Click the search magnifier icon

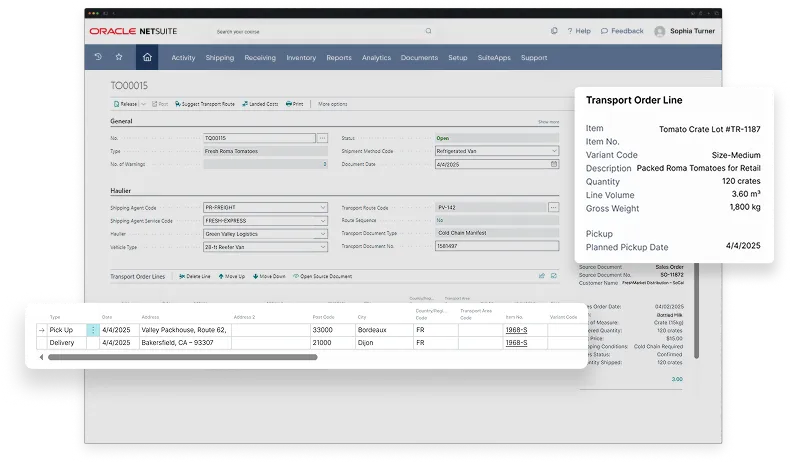point(428,31)
